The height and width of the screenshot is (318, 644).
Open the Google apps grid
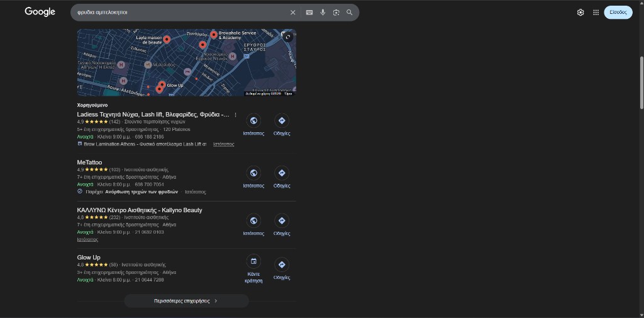pyautogui.click(x=596, y=13)
